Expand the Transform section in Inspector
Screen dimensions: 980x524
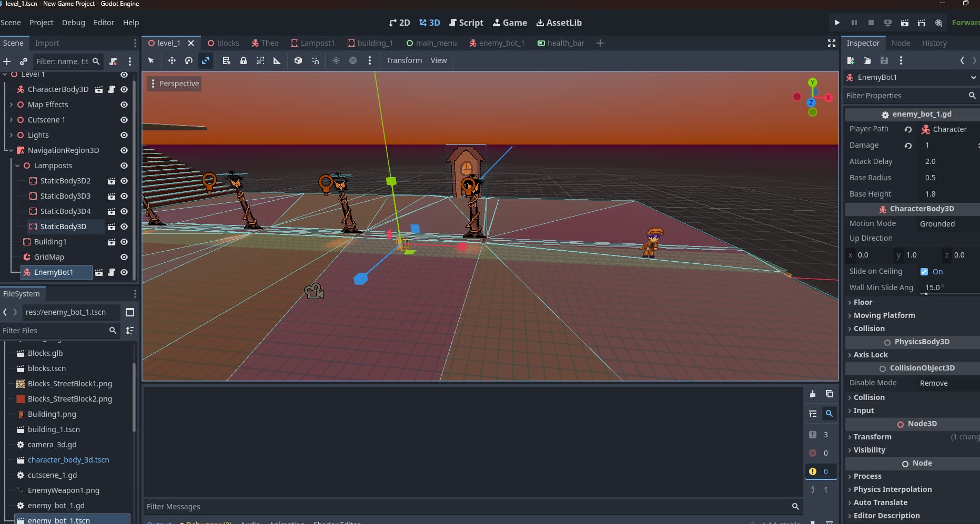[x=872, y=437]
